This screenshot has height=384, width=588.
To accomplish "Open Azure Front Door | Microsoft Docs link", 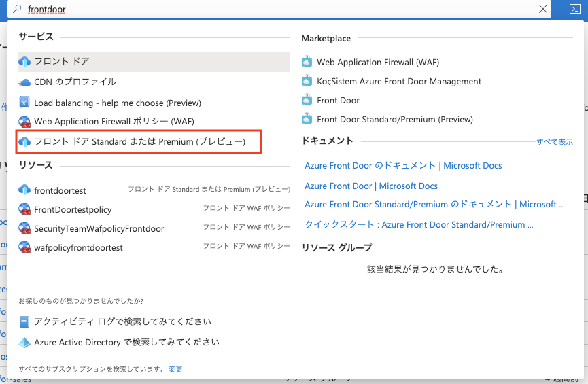I will (x=371, y=186).
